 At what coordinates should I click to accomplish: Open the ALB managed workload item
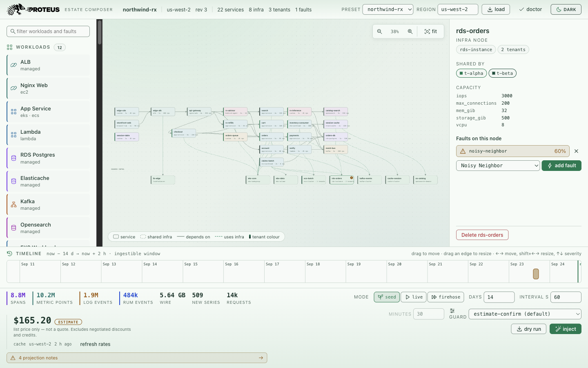(49, 65)
